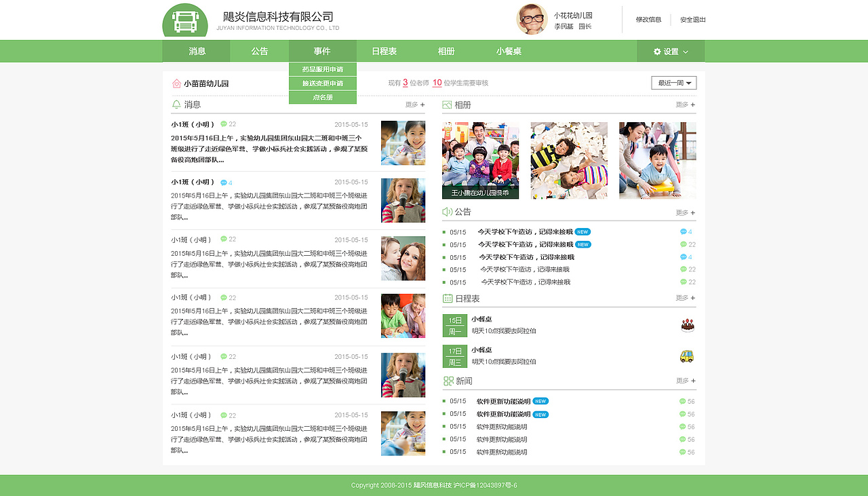Open the 事件 navigation tab
Viewport: 868px width, 496px height.
pyautogui.click(x=322, y=52)
